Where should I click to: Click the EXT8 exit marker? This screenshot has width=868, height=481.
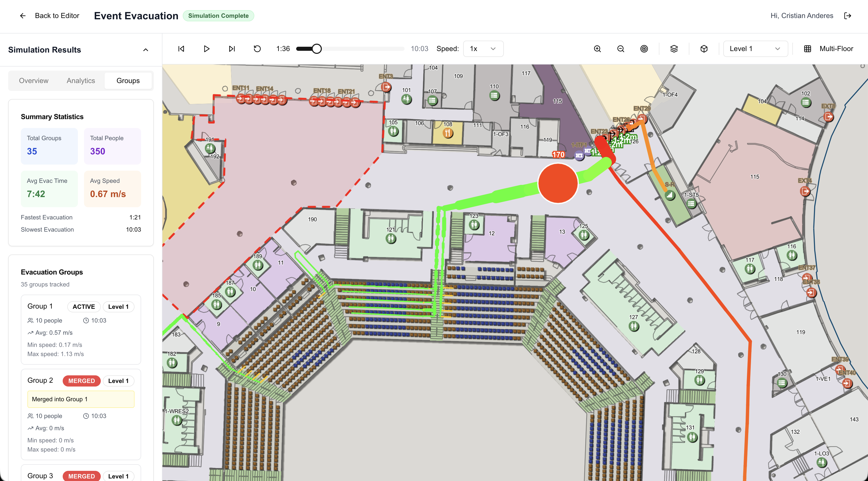coord(828,117)
